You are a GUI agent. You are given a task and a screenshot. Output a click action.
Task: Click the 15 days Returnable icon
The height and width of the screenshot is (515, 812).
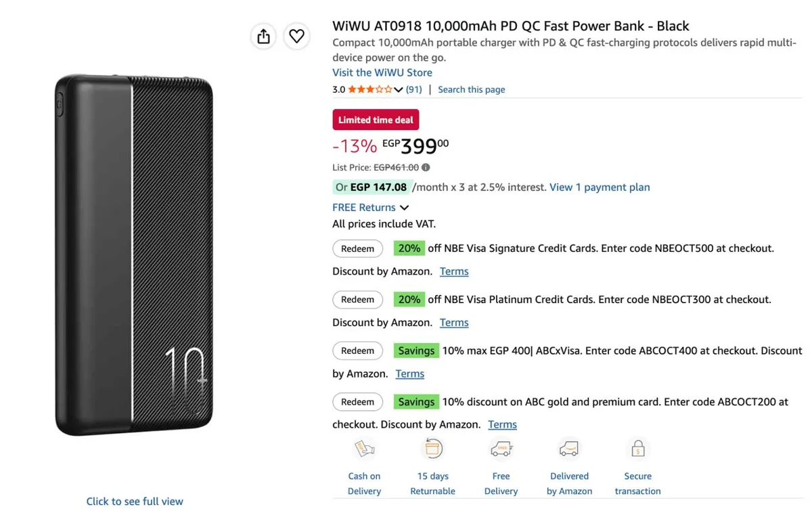coord(432,449)
